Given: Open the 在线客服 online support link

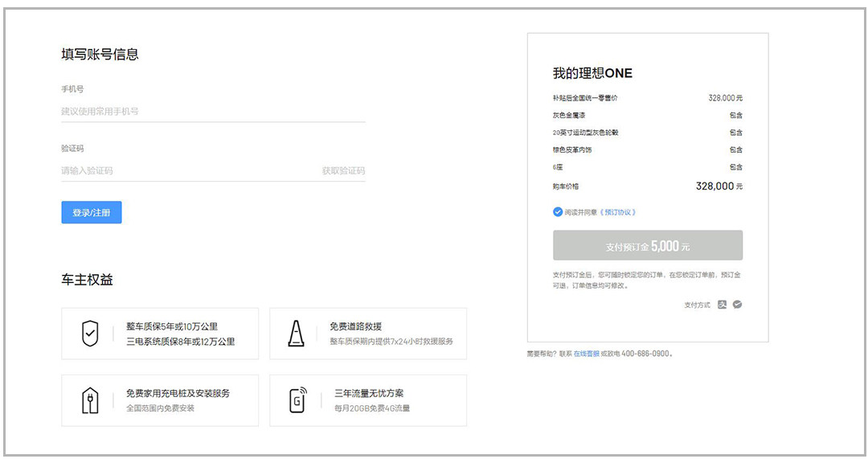Looking at the screenshot, I should (x=586, y=354).
